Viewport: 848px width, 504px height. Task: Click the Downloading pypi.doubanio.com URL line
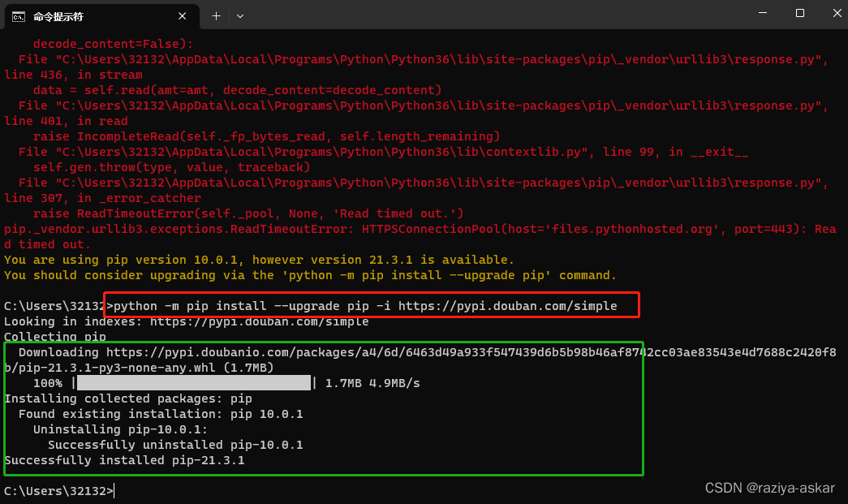coord(427,352)
